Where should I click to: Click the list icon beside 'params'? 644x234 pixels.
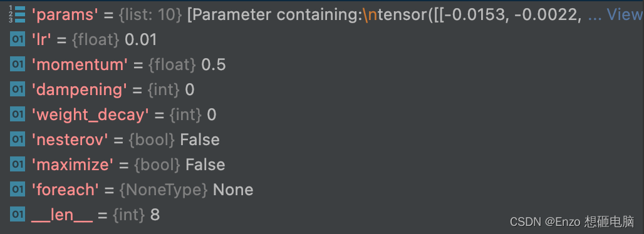18,15
